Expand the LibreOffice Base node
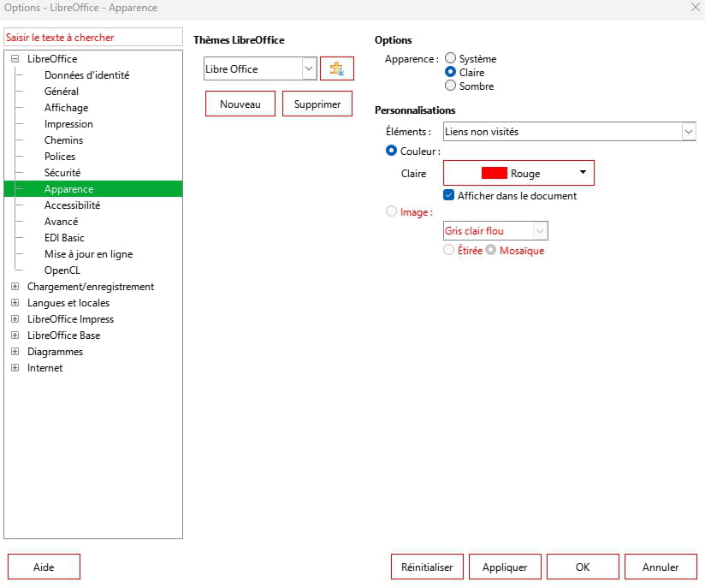This screenshot has height=588, width=705. (x=15, y=335)
